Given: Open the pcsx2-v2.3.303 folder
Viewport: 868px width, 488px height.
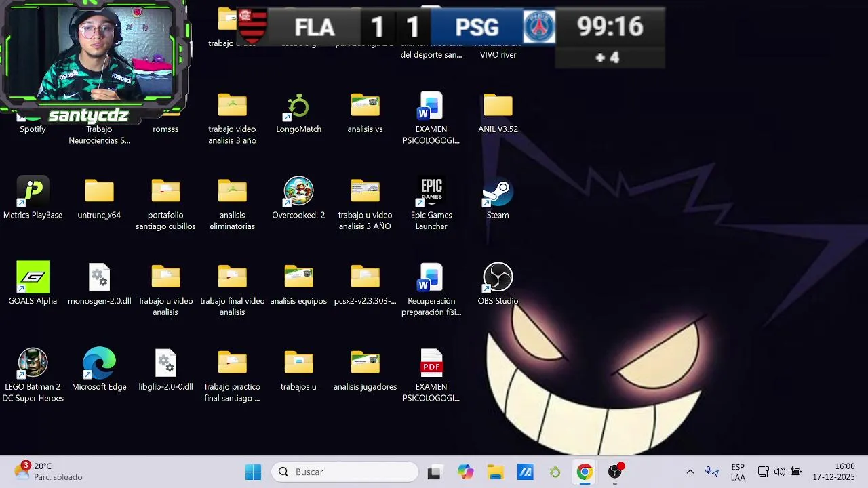Looking at the screenshot, I should (365, 285).
